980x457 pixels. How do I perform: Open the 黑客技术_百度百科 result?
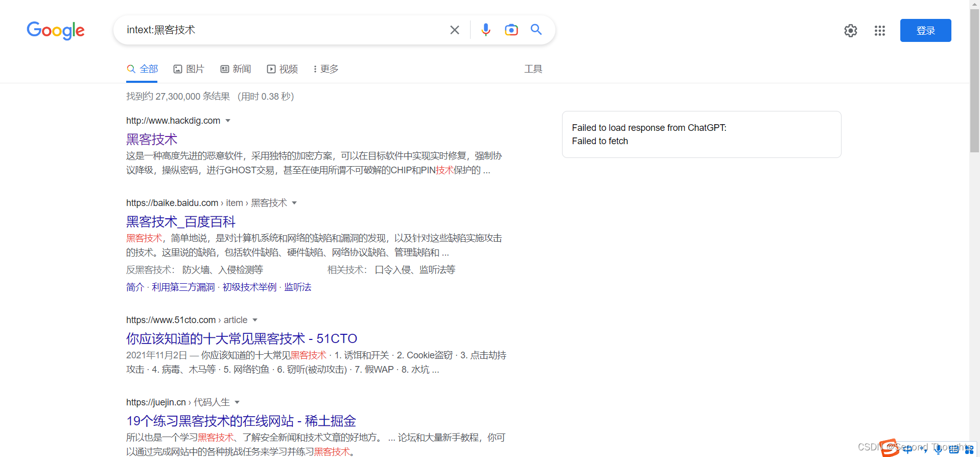click(x=181, y=221)
